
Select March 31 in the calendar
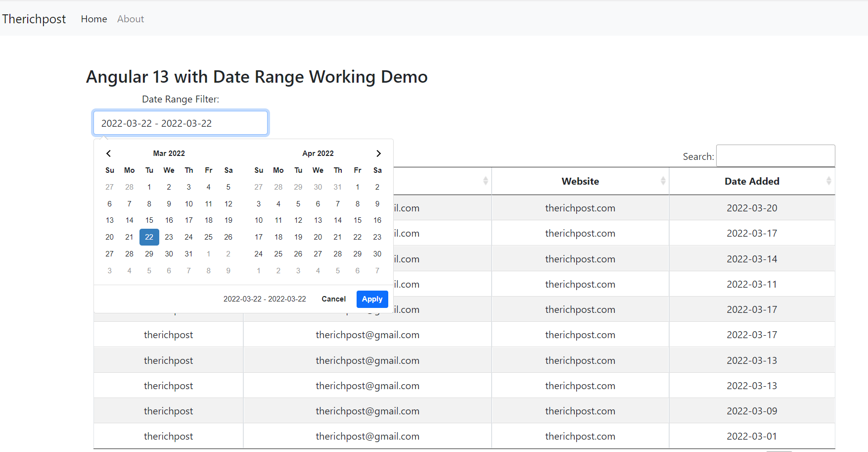[x=188, y=253]
